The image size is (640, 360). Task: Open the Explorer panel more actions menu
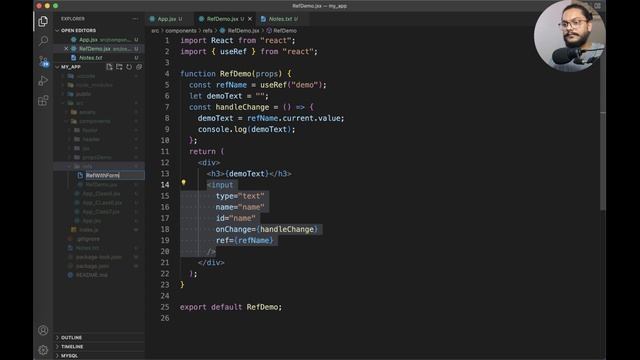pos(135,19)
